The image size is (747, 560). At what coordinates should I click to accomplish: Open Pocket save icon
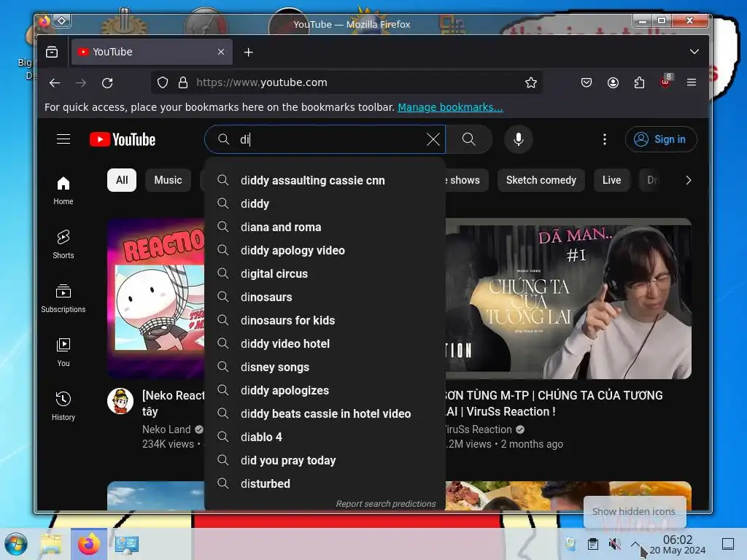click(x=587, y=83)
